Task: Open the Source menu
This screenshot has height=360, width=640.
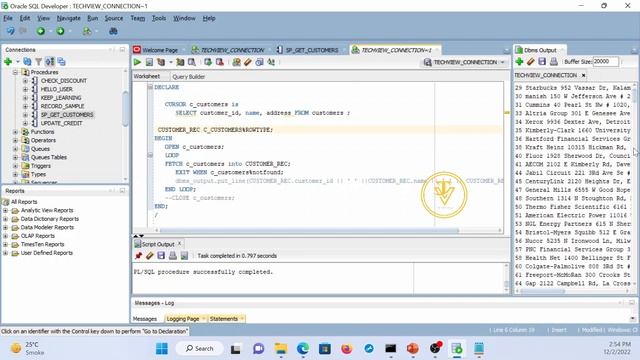Action: click(x=113, y=18)
